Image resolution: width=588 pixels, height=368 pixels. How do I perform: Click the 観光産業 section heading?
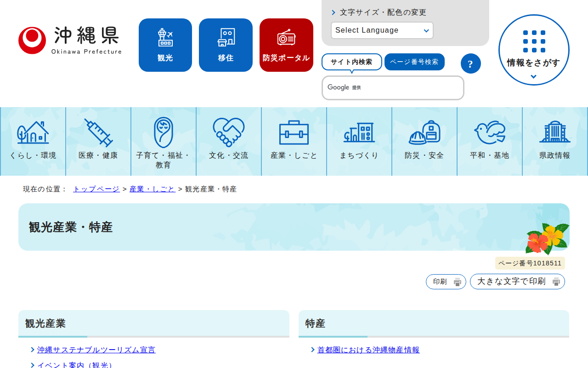click(45, 323)
